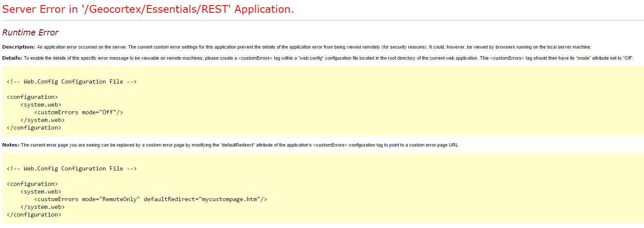Viewport: 644px width, 228px height.
Task: Click the "</configuration>" closing tag in the first code block
Action: (34, 127)
